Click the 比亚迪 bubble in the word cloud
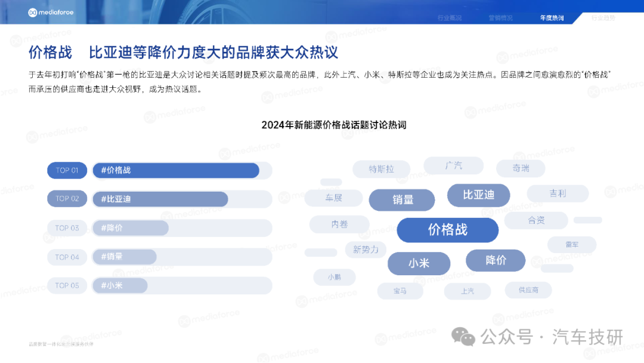This screenshot has width=644, height=363. click(478, 195)
